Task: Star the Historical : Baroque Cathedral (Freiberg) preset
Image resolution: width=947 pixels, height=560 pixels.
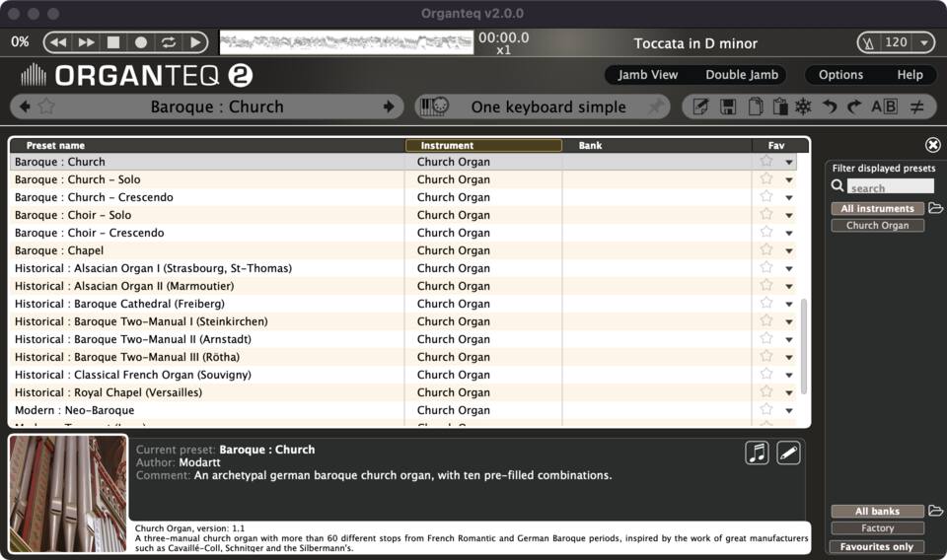Action: [766, 303]
